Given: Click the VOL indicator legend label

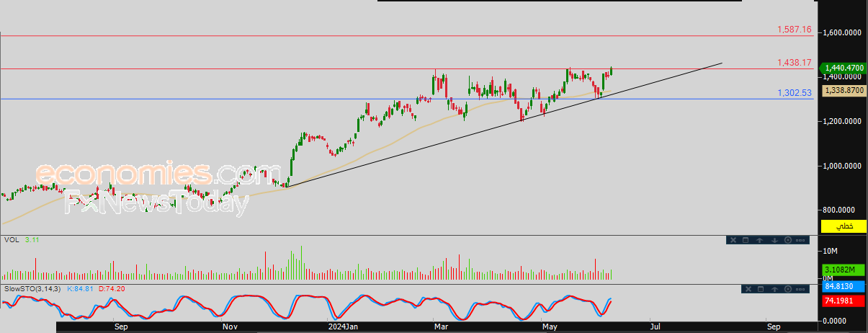Looking at the screenshot, I should coord(11,239).
